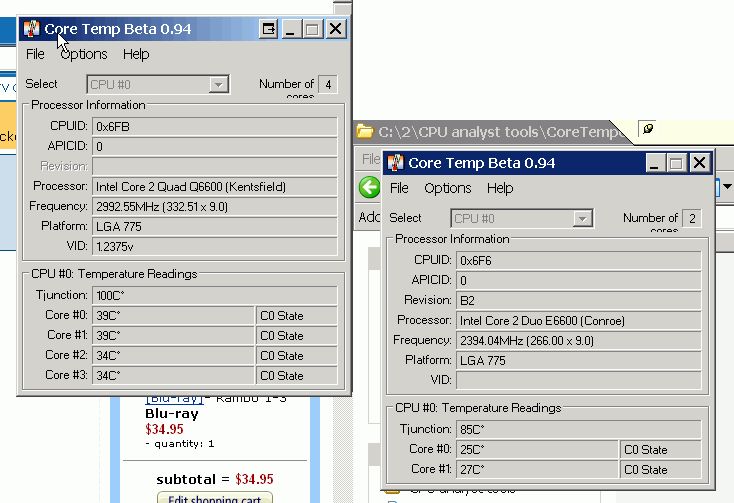Image resolution: width=734 pixels, height=503 pixels.
Task: Click Core #3 temperature 34C
Action: click(x=173, y=376)
